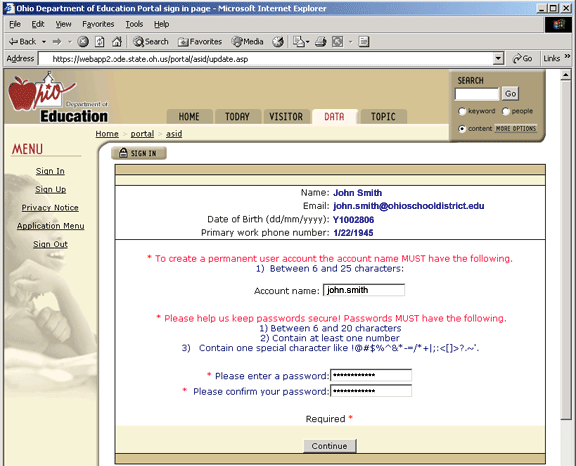Viewport: 576px width, 466px height.
Task: Click the vertical scrollbar up arrow
Action: tap(566, 75)
